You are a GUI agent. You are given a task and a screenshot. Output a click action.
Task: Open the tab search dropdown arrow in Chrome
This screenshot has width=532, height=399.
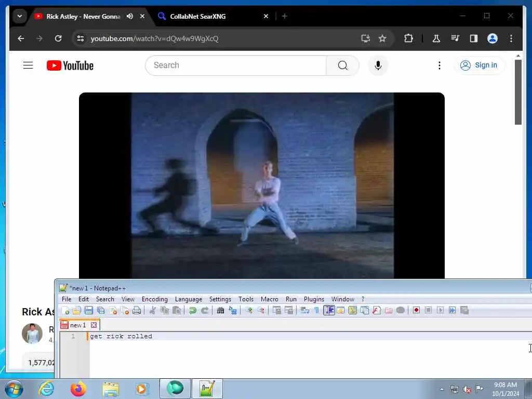20,16
